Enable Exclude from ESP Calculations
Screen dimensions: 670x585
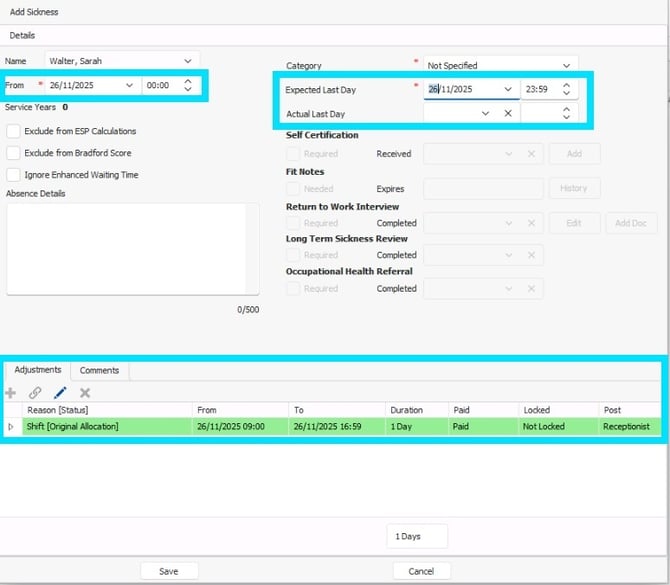coord(13,131)
